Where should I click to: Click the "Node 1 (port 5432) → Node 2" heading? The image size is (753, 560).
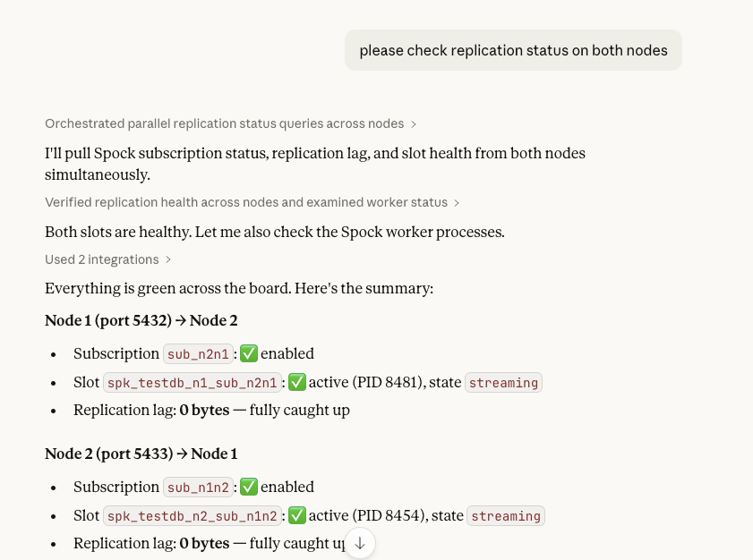(x=141, y=320)
